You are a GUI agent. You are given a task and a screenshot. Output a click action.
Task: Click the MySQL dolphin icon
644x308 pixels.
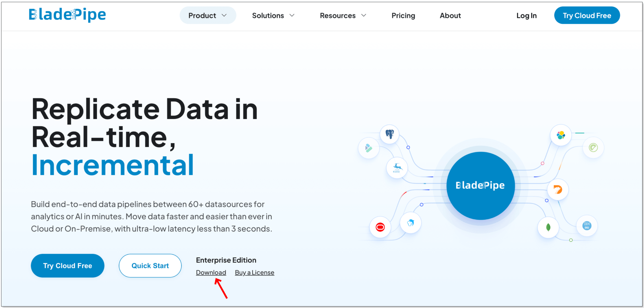tap(411, 223)
